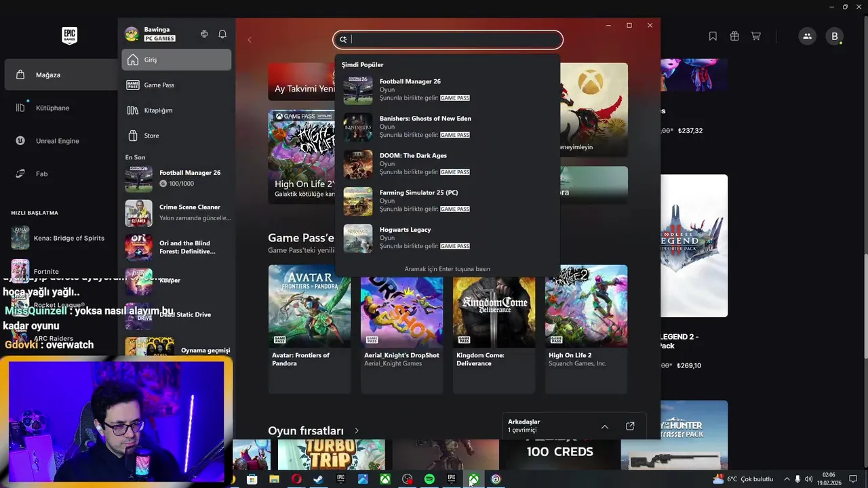This screenshot has height=488, width=868.
Task: Open the weather widget showing 6°C Çok bulutlu
Action: tap(743, 479)
